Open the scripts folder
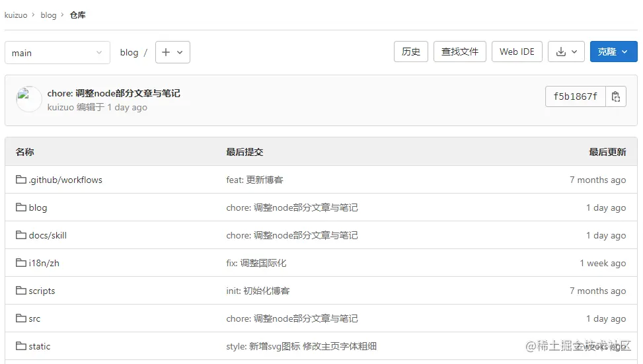Image resolution: width=643 pixels, height=364 pixels. click(x=42, y=291)
